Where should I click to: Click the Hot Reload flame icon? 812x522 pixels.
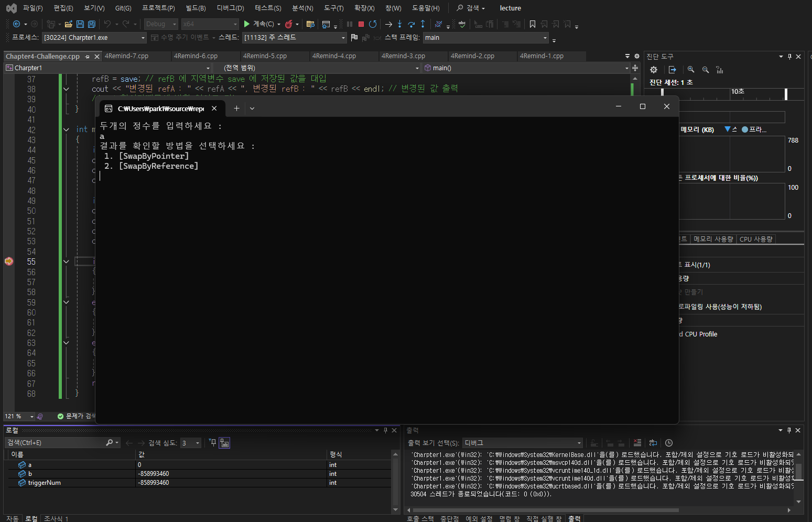288,24
